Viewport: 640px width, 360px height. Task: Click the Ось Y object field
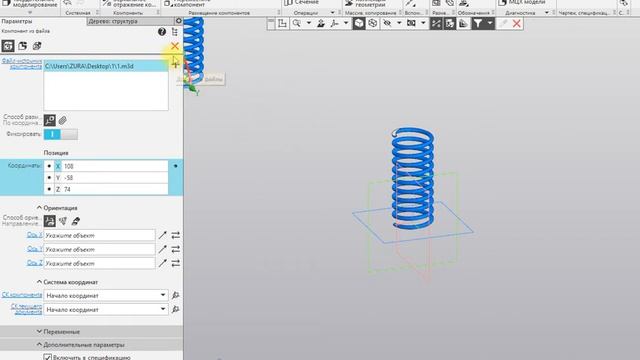[x=99, y=249]
